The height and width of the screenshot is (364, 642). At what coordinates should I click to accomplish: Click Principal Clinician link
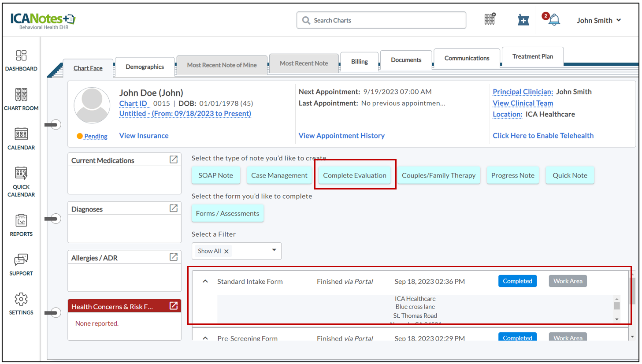pos(523,92)
